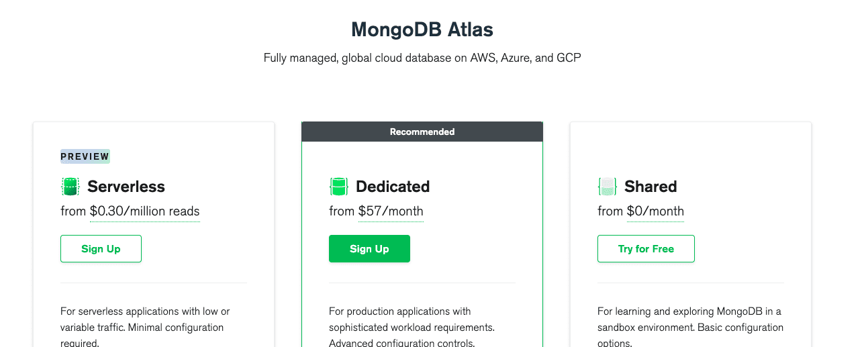Select the Try for Free button

646,248
